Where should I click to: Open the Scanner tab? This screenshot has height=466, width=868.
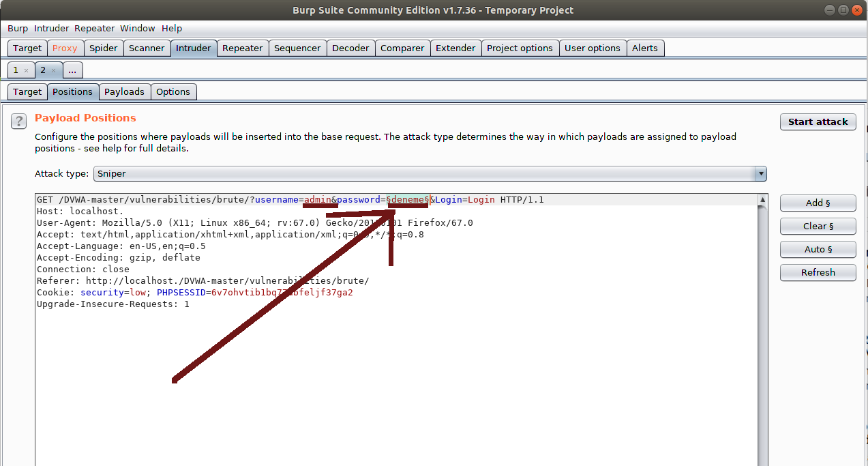(x=147, y=48)
